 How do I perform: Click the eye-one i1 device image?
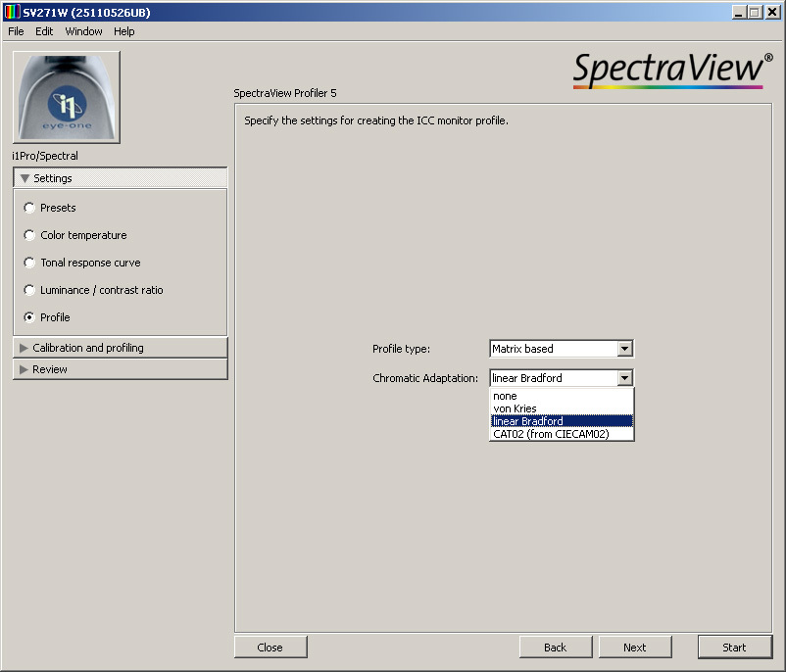click(x=67, y=97)
